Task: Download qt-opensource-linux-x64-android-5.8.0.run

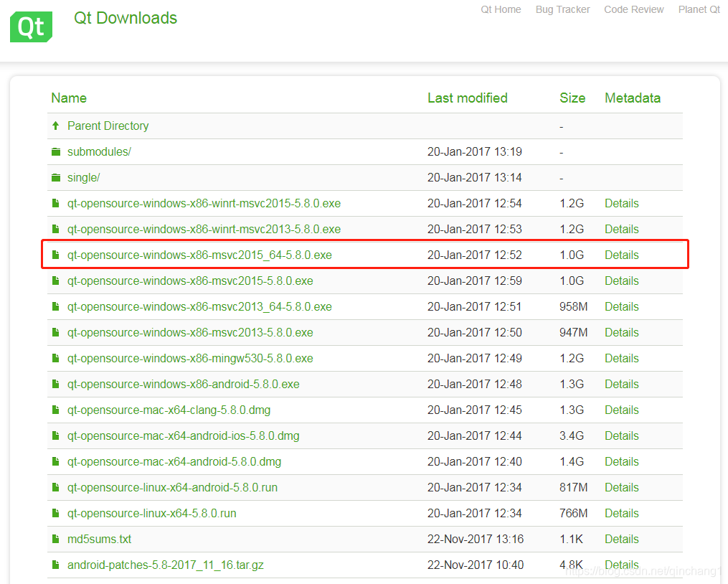Action: click(x=172, y=487)
